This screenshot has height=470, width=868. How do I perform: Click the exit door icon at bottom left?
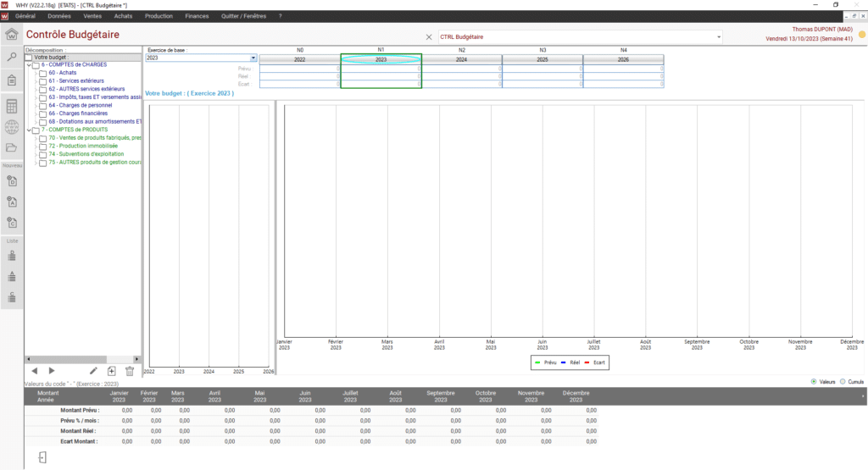tap(42, 458)
